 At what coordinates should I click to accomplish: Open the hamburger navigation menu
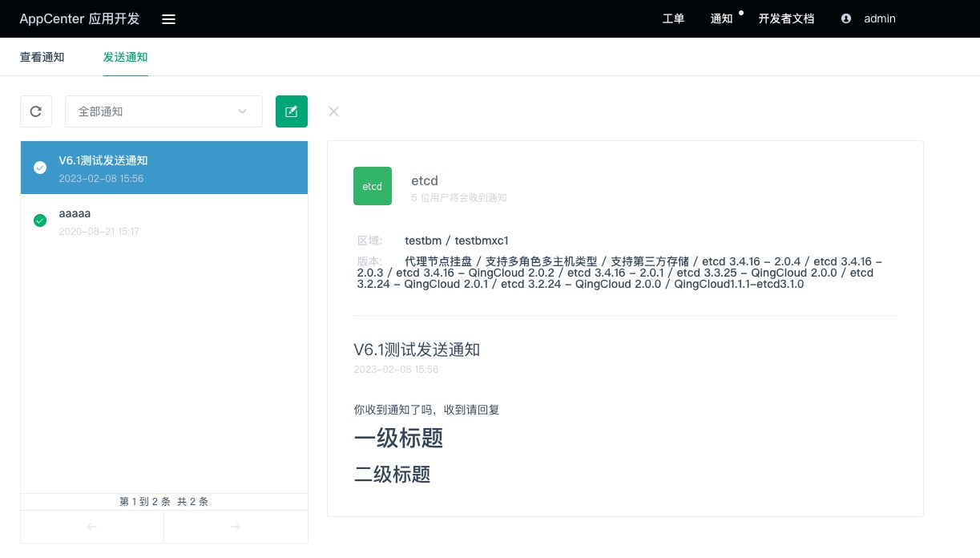tap(168, 18)
